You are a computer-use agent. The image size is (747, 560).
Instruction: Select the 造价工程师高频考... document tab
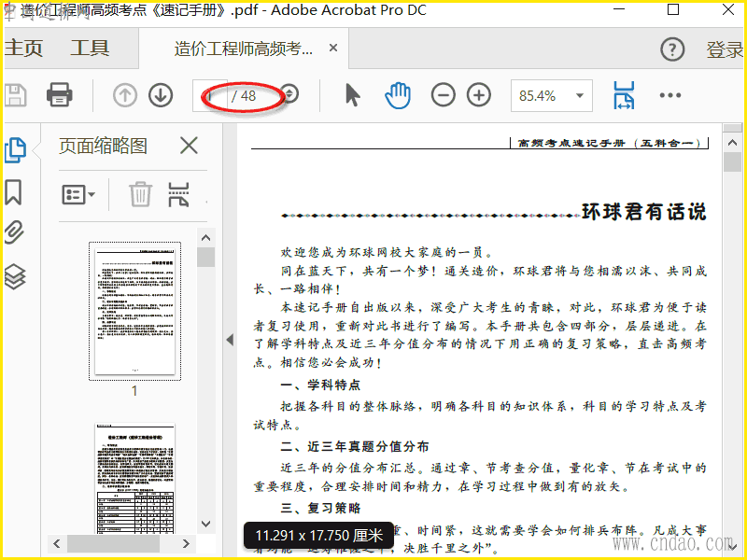click(x=244, y=49)
